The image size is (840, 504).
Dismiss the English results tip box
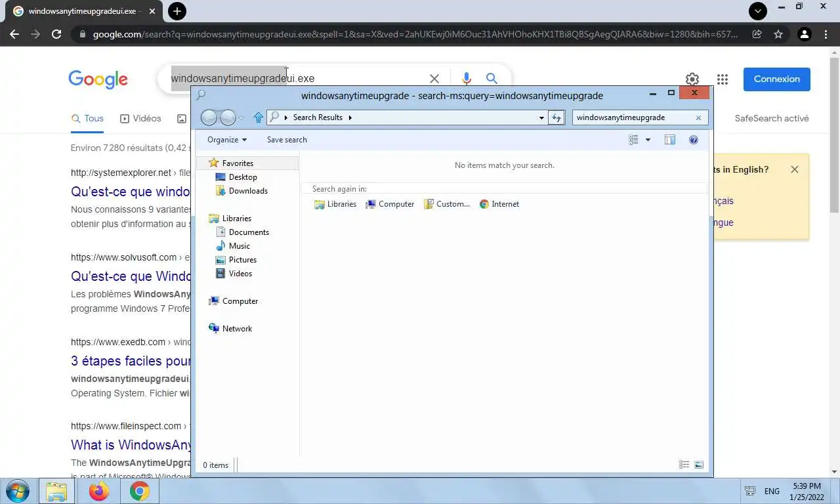[x=795, y=169]
